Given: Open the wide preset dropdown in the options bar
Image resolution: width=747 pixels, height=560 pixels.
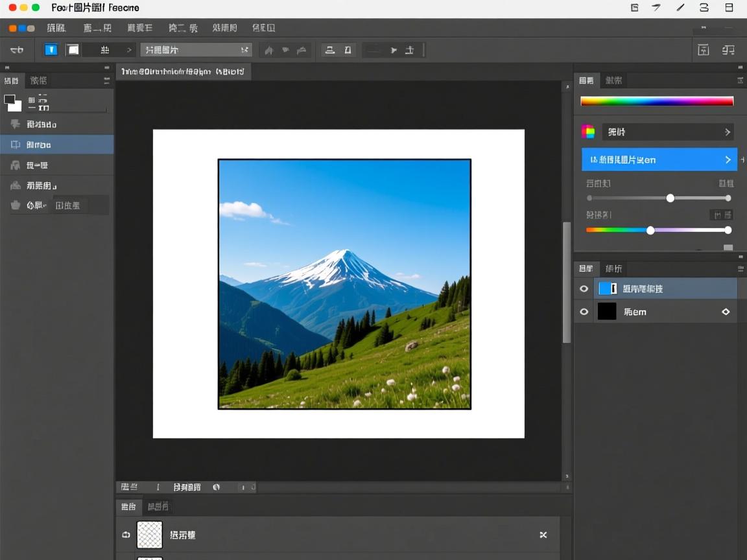Looking at the screenshot, I should click(x=196, y=50).
